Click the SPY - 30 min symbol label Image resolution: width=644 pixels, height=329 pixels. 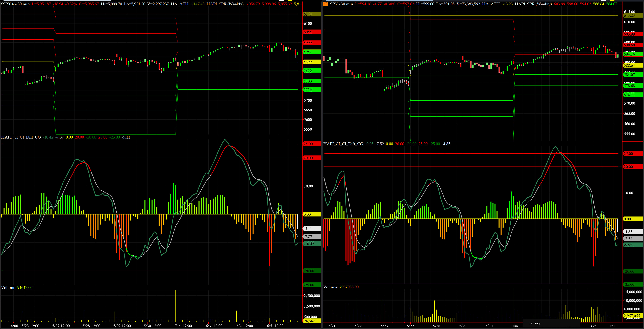(341, 4)
